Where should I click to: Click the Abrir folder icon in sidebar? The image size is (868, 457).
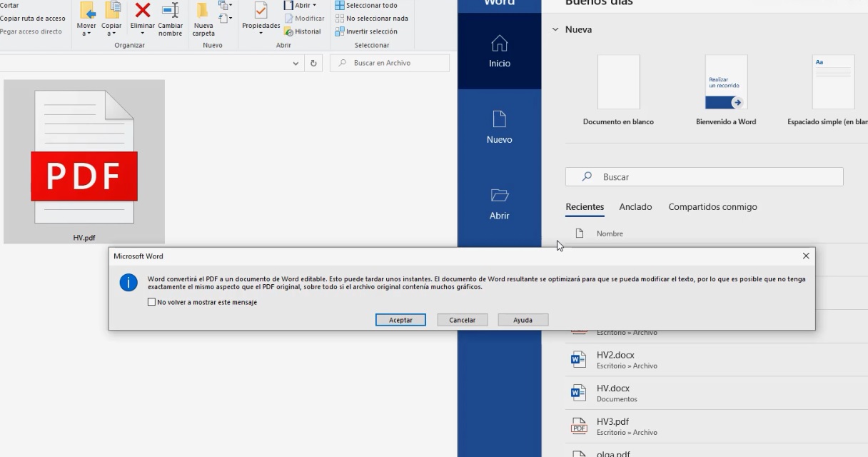pyautogui.click(x=499, y=195)
